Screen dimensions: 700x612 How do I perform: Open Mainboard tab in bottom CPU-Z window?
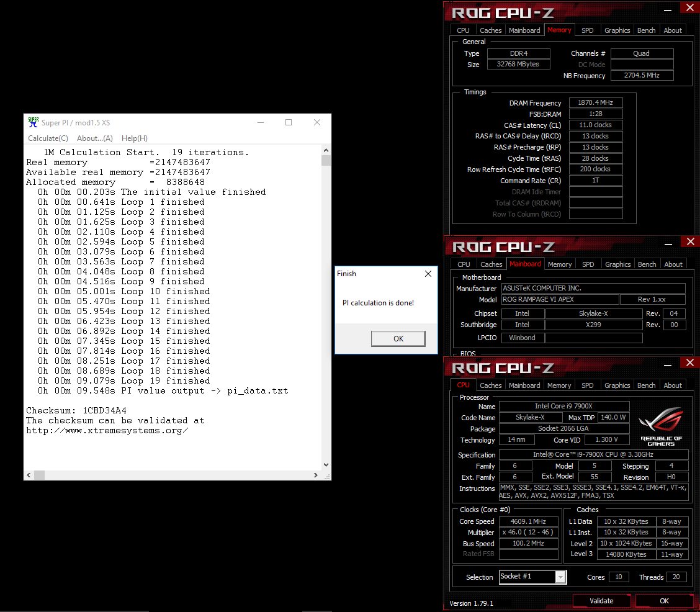pos(524,385)
